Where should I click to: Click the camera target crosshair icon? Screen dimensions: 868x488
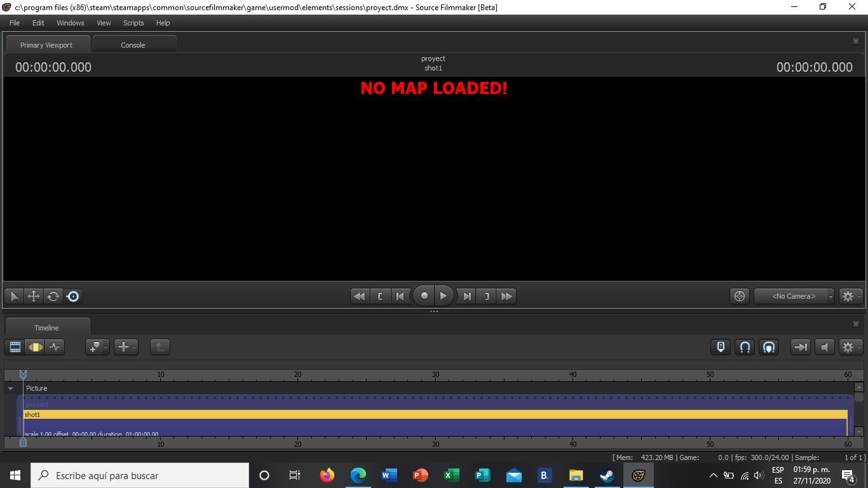pos(740,296)
